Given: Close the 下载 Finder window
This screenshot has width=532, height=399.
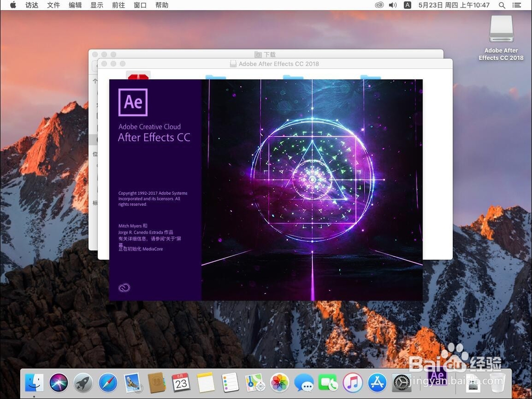Looking at the screenshot, I should tap(95, 54).
